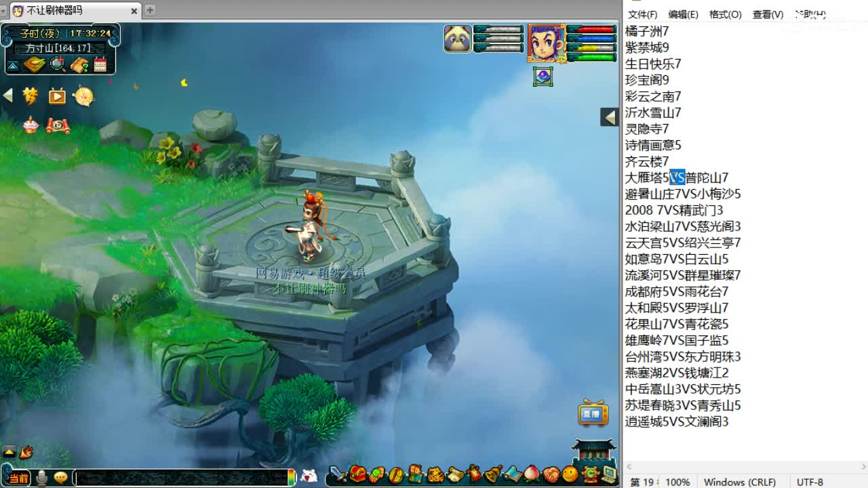Click the sword attack icon
Viewport: 868px width, 488px height.
[338, 474]
